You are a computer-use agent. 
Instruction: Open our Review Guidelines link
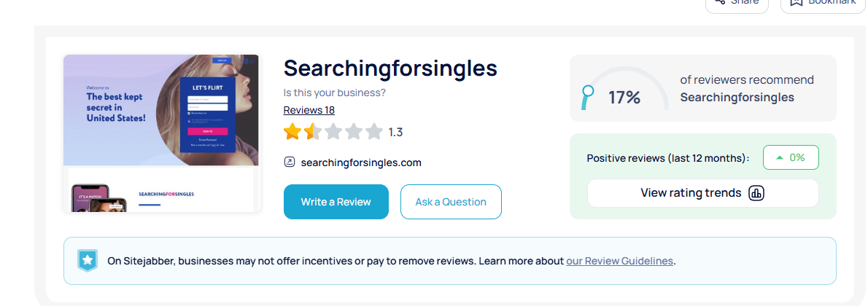coord(619,260)
